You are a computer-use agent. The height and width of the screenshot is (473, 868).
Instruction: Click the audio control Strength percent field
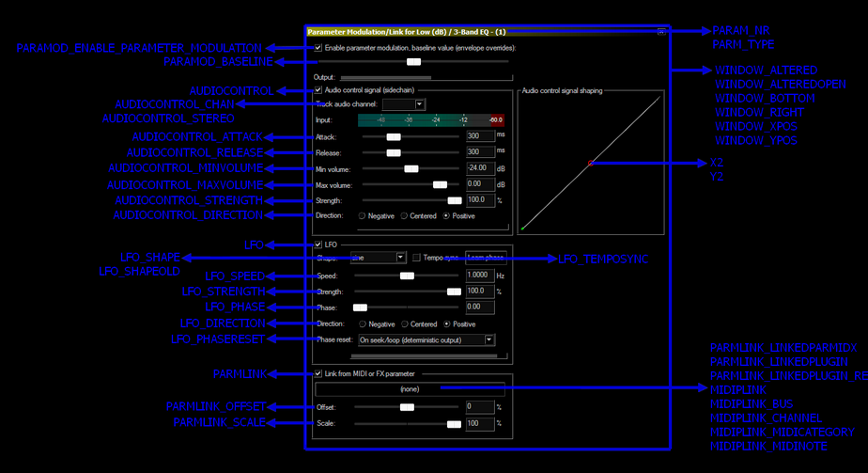coord(480,200)
